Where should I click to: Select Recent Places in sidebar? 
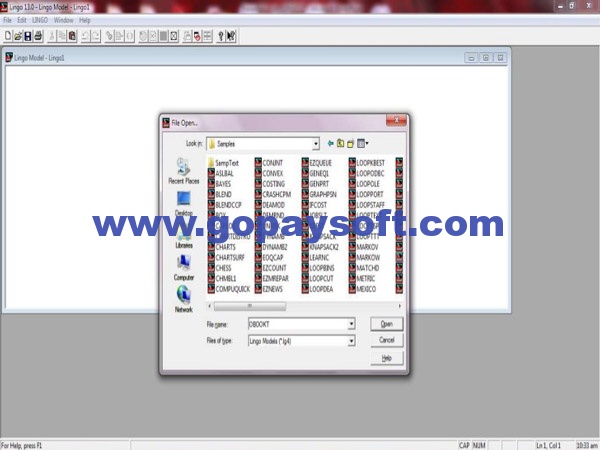[184, 171]
